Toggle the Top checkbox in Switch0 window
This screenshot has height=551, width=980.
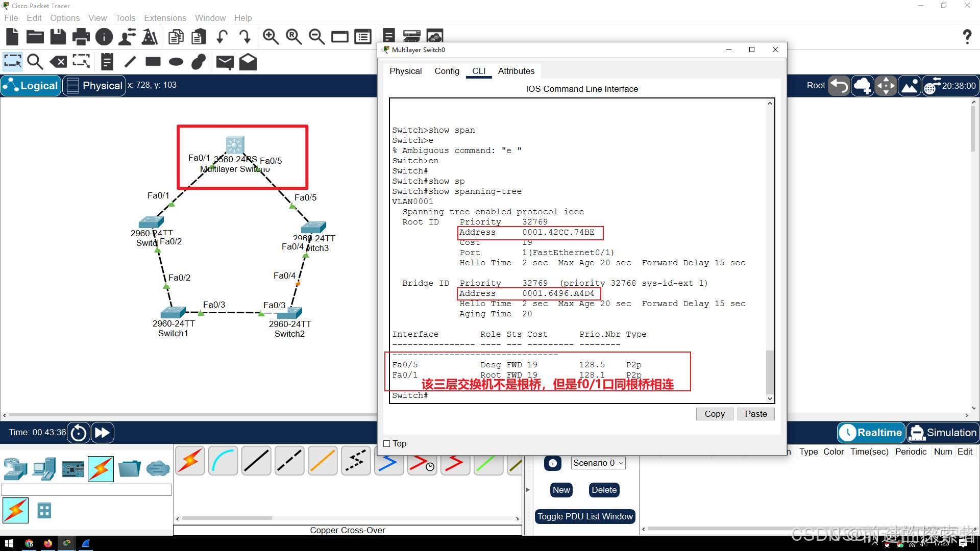(386, 444)
